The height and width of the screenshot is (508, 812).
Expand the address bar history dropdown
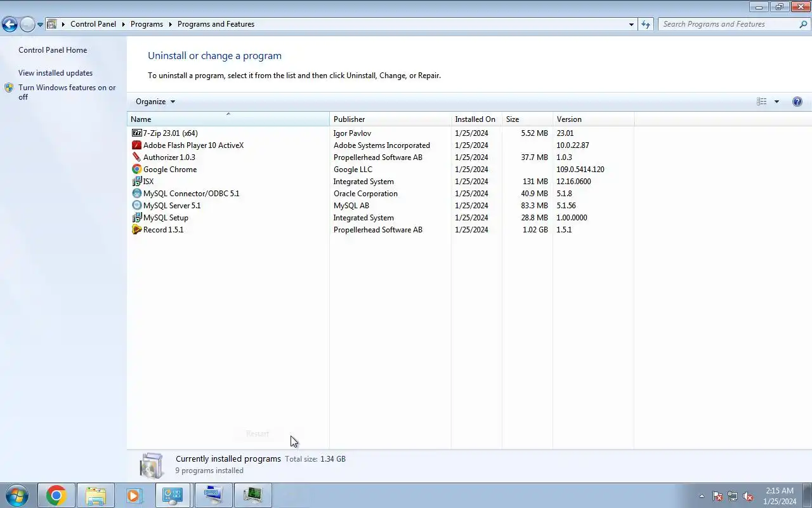click(631, 24)
